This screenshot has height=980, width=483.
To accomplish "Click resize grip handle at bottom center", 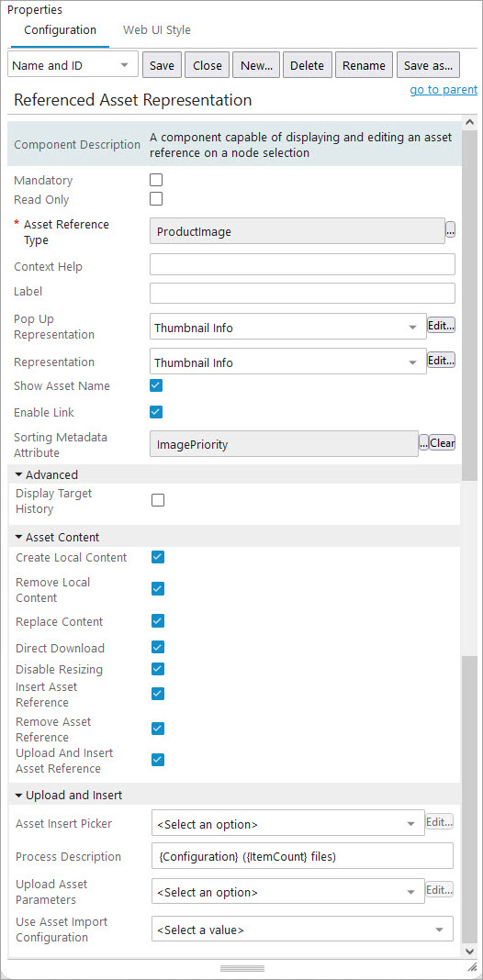I will (x=242, y=968).
